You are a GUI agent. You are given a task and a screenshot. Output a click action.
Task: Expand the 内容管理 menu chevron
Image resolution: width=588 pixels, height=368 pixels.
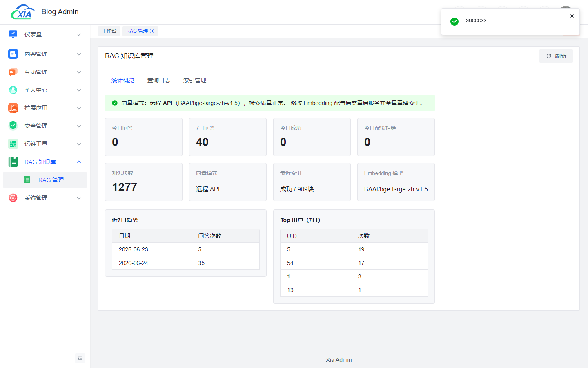79,54
